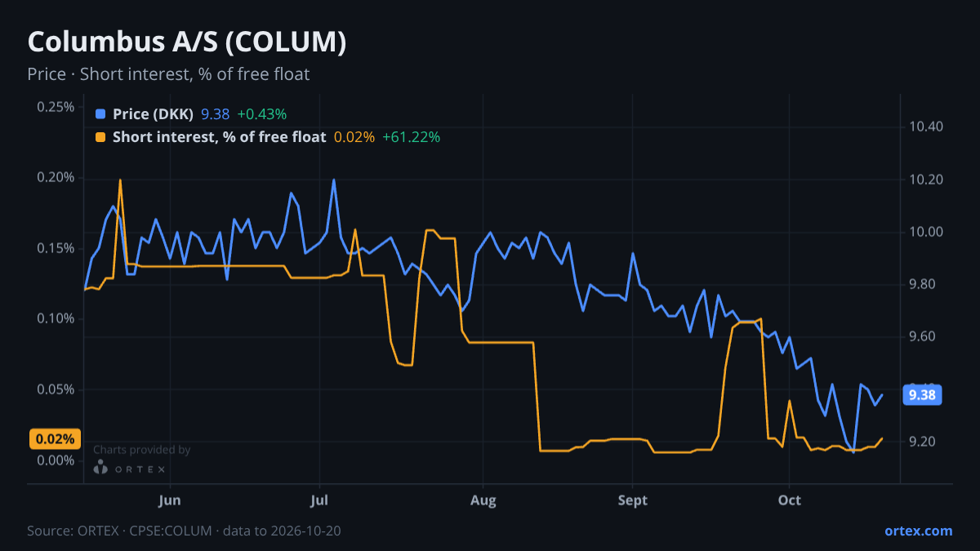Click the Sept x-axis label

(633, 500)
